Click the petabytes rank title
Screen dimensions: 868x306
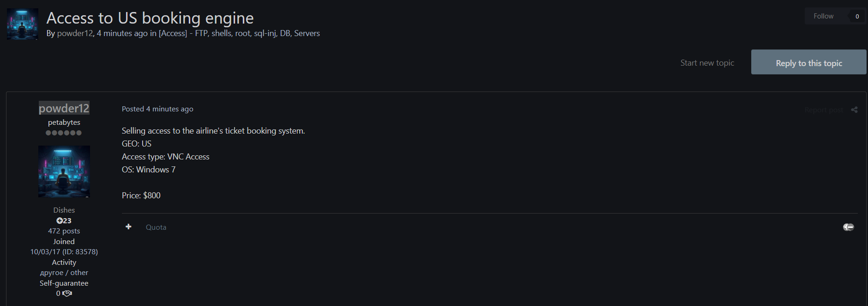(64, 122)
